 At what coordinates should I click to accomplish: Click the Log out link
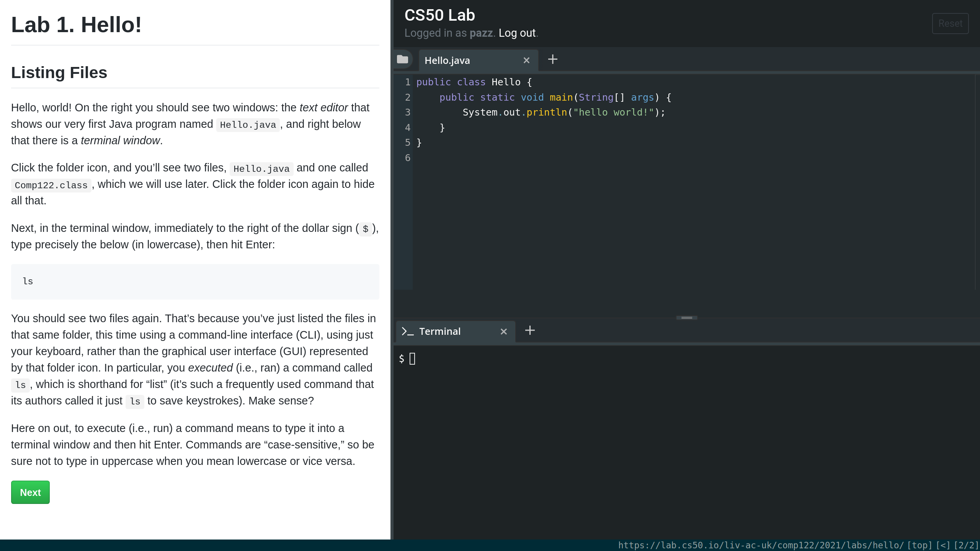[x=517, y=33]
